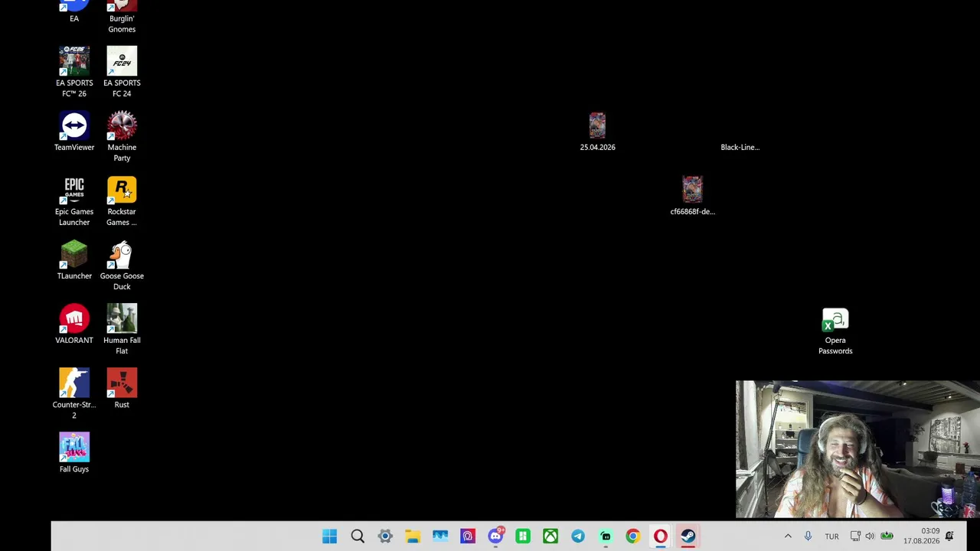Select the Machine Party shortcut

[x=122, y=136]
